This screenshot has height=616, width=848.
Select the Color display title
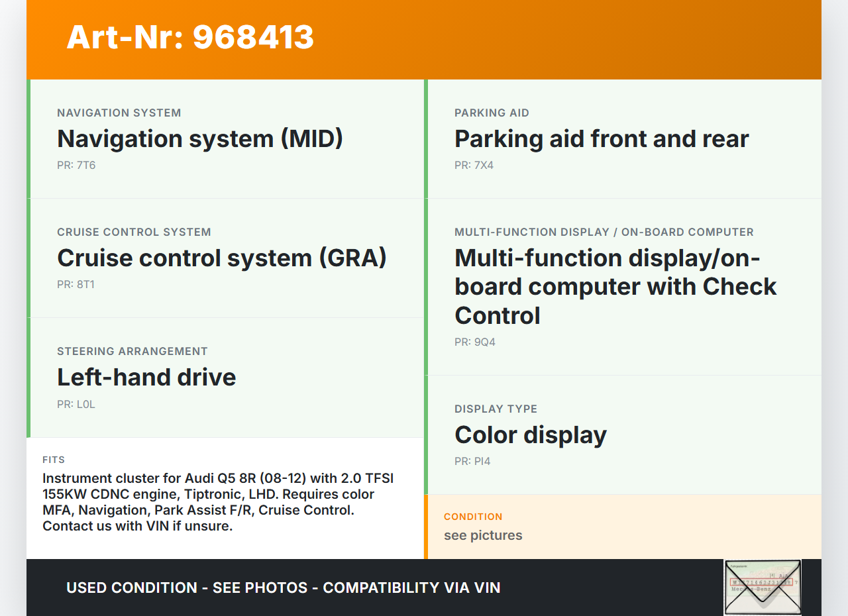pos(530,435)
